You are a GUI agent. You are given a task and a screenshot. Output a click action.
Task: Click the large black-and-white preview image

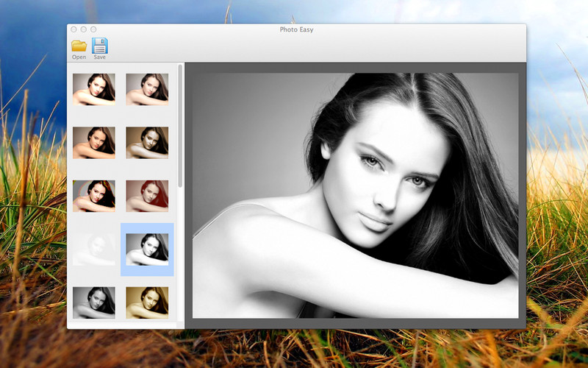pyautogui.click(x=355, y=195)
